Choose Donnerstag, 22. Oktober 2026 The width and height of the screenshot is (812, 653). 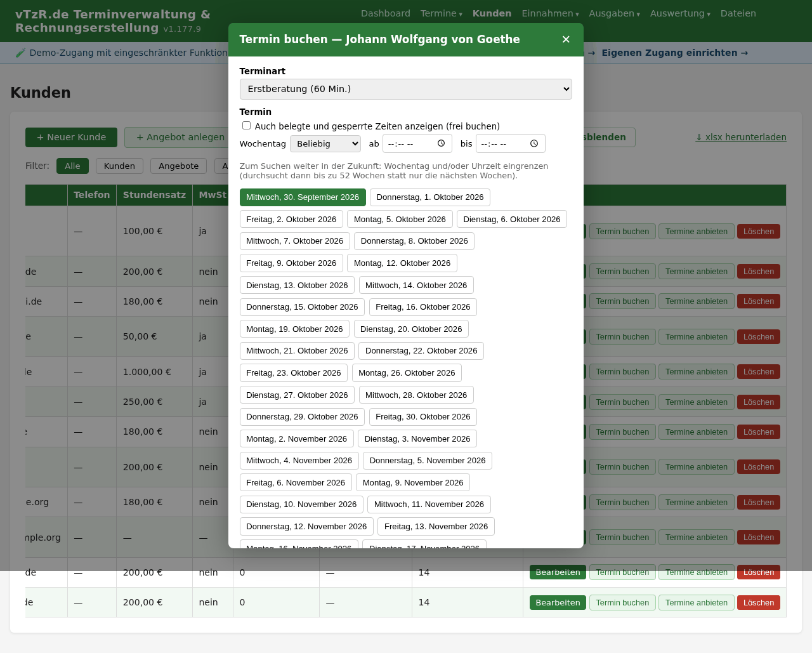click(x=421, y=351)
